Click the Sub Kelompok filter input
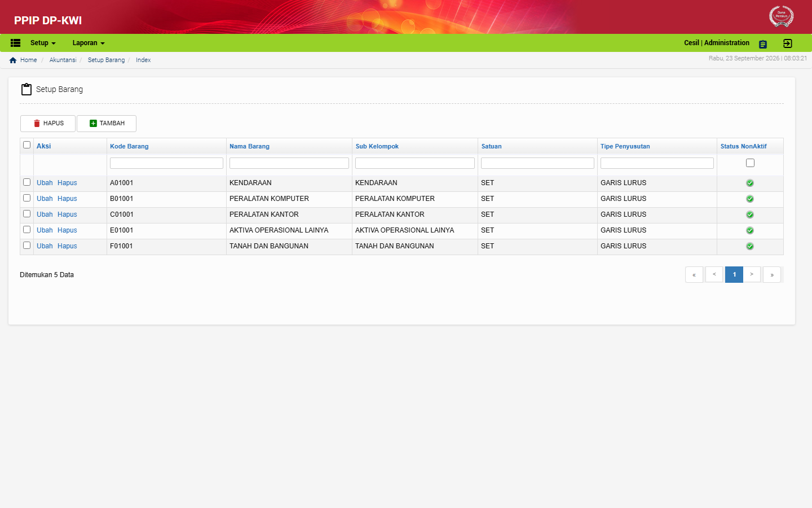 click(415, 163)
